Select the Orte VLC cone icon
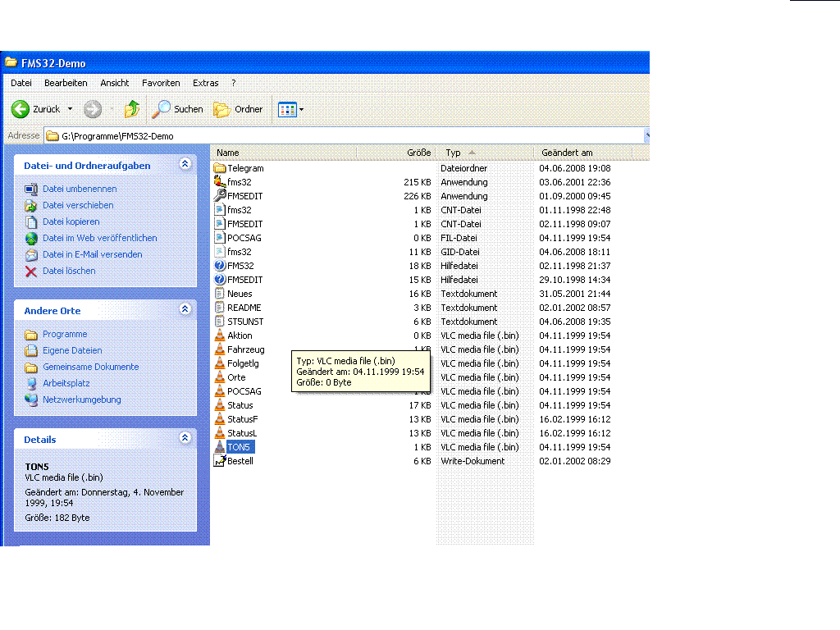 (x=220, y=377)
